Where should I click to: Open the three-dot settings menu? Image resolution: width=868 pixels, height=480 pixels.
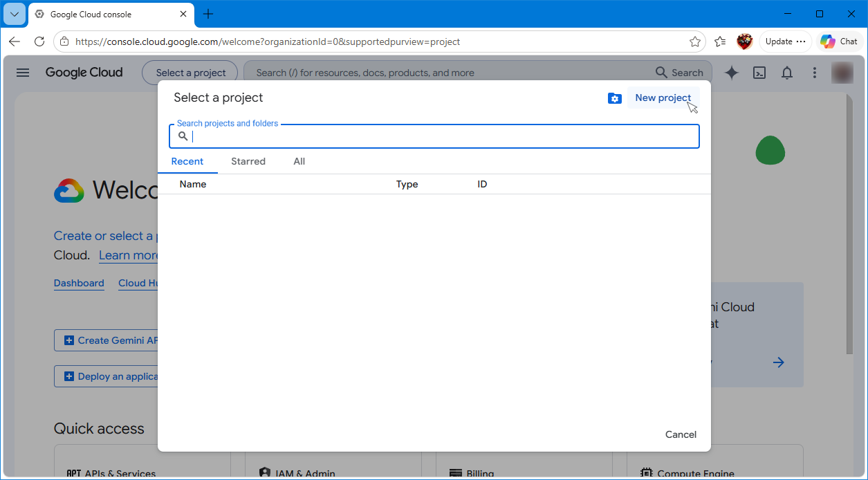(x=815, y=73)
